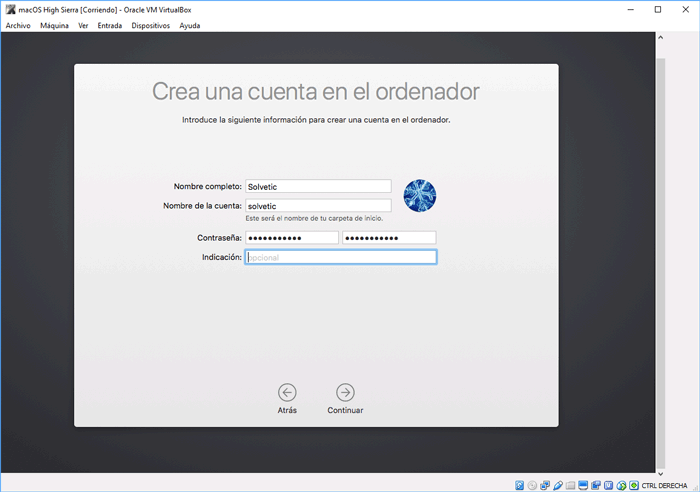
Task: Click the Atrás back arrow icon
Action: 287,392
